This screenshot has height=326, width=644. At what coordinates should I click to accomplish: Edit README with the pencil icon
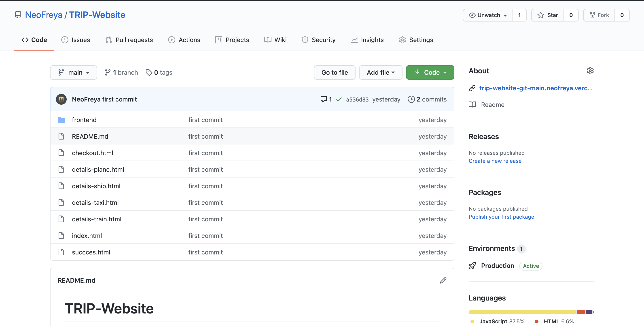[443, 281]
